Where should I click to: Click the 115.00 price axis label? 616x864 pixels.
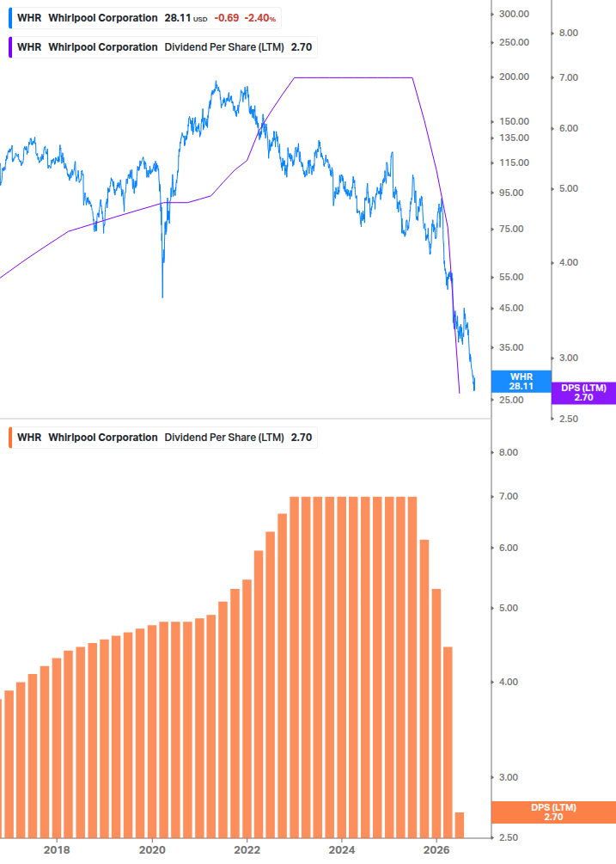coord(514,162)
